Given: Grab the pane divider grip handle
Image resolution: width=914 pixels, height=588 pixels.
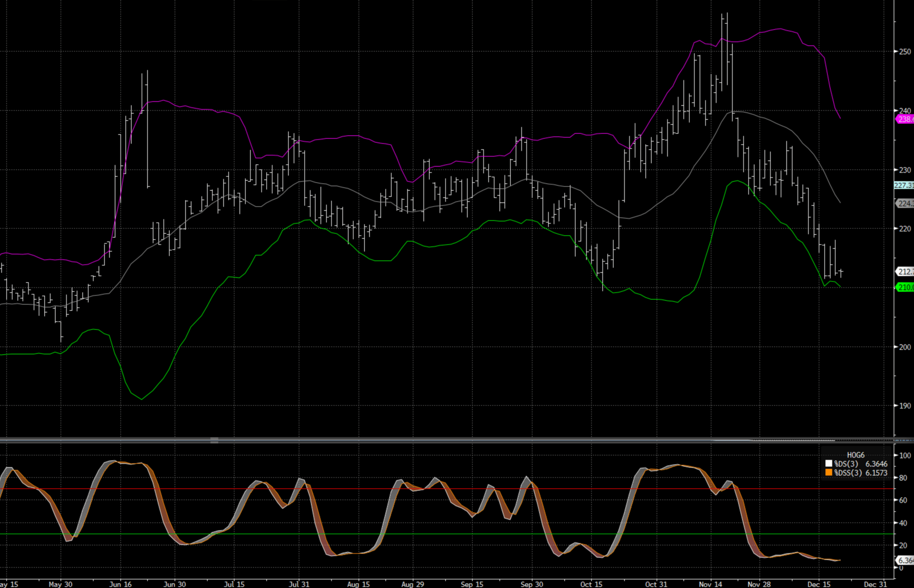Looking at the screenshot, I should 214,441.
